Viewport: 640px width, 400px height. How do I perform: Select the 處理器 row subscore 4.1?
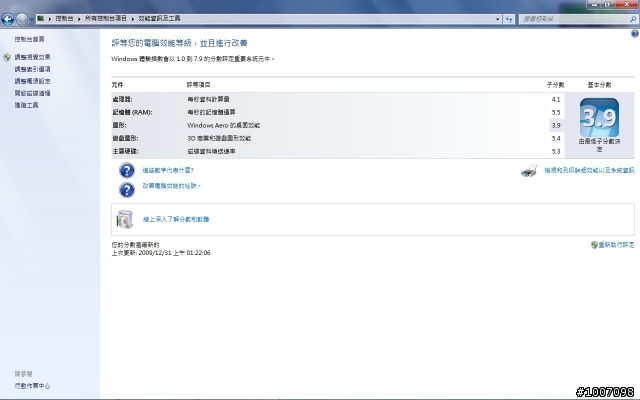[556, 99]
